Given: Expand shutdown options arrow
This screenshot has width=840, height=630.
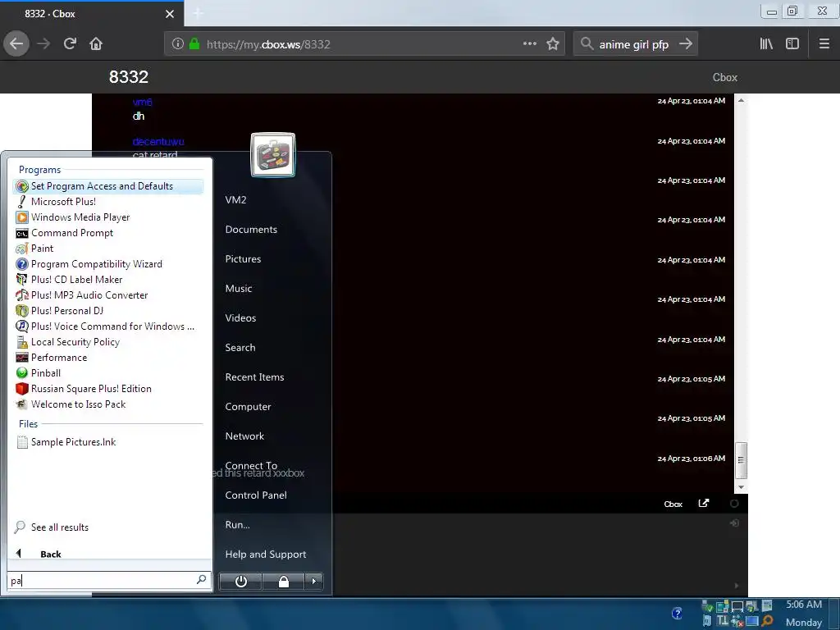Looking at the screenshot, I should pos(314,582).
